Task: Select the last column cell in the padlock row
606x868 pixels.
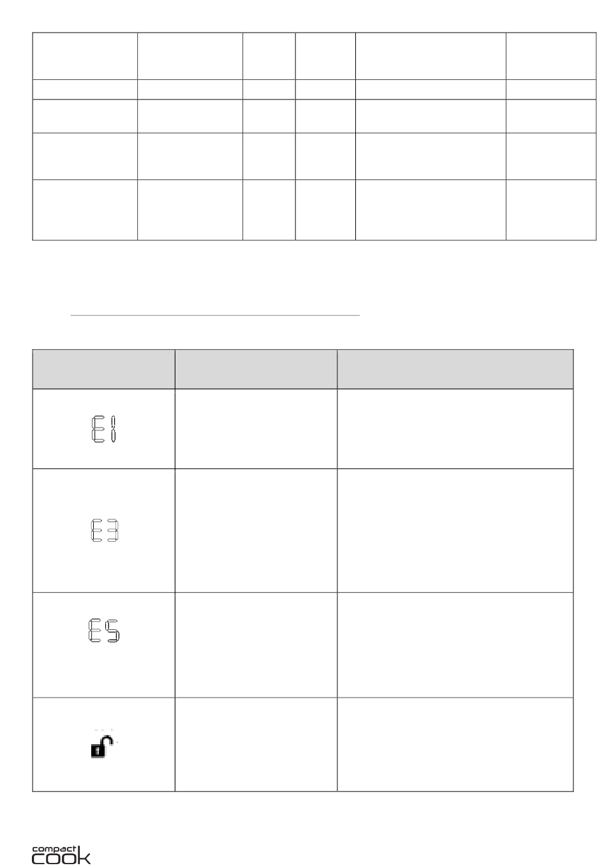Action: [x=455, y=745]
